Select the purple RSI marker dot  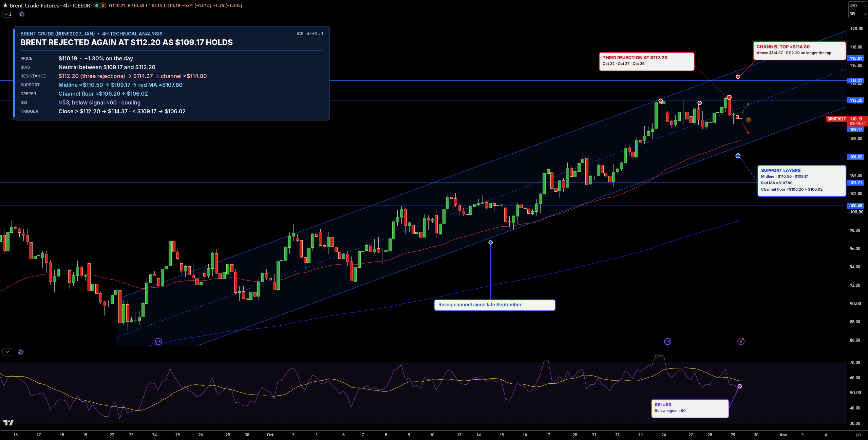740,386
